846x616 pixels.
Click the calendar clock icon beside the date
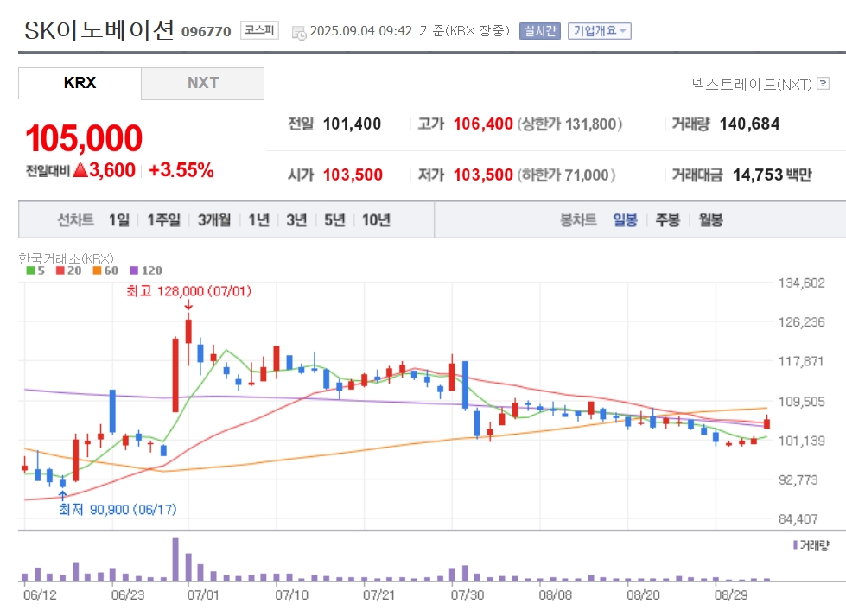(299, 32)
